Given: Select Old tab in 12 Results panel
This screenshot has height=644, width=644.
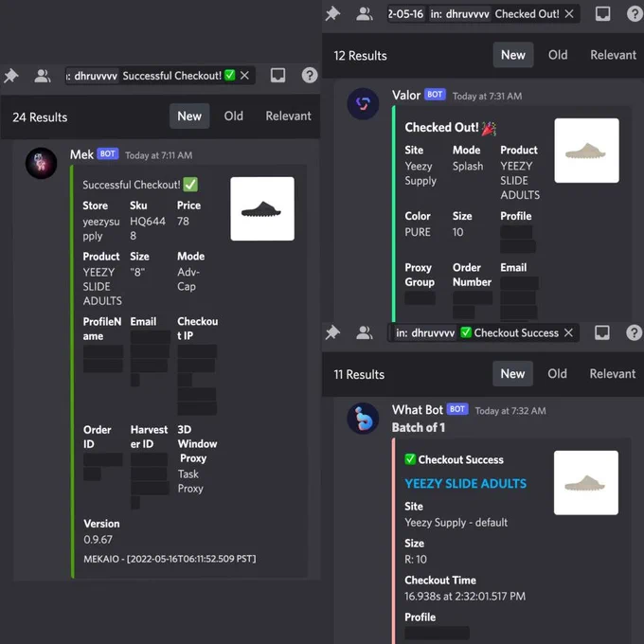Looking at the screenshot, I should pyautogui.click(x=558, y=55).
